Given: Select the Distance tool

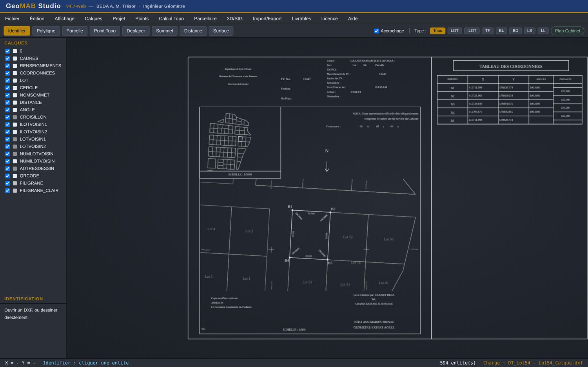Looking at the screenshot, I should 193,31.
